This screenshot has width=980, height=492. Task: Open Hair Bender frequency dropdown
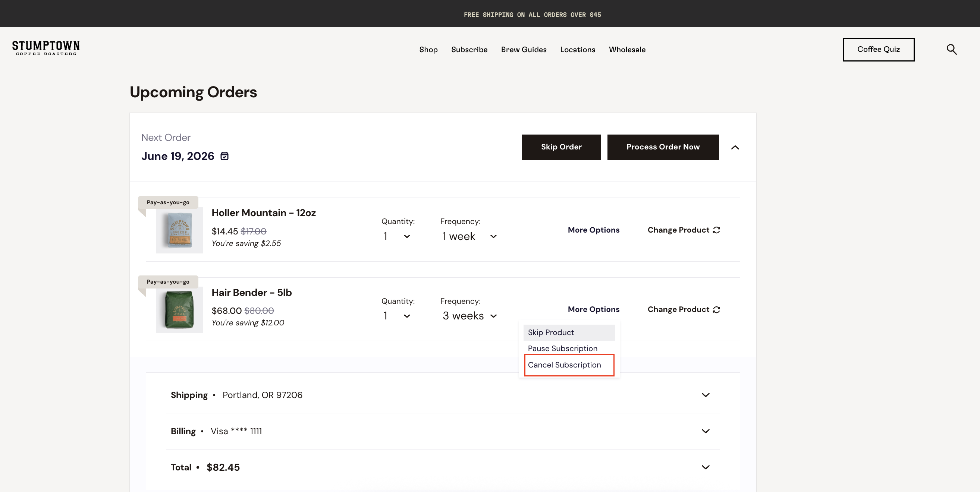pos(469,316)
